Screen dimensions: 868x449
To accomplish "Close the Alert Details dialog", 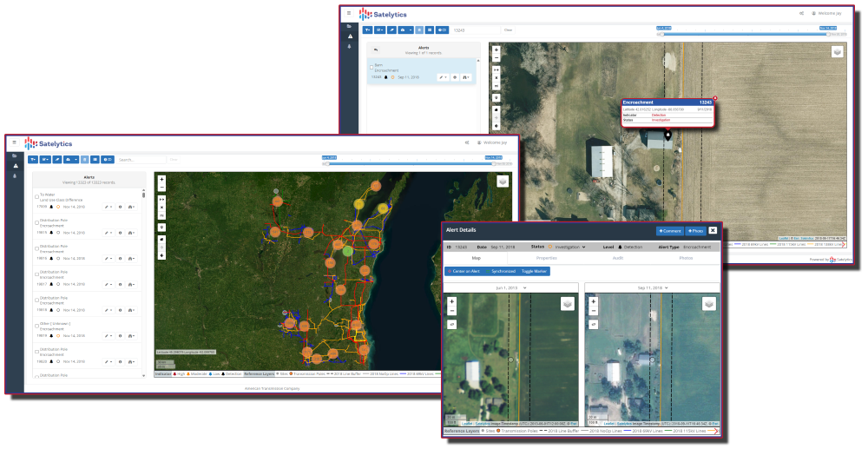I will click(713, 230).
